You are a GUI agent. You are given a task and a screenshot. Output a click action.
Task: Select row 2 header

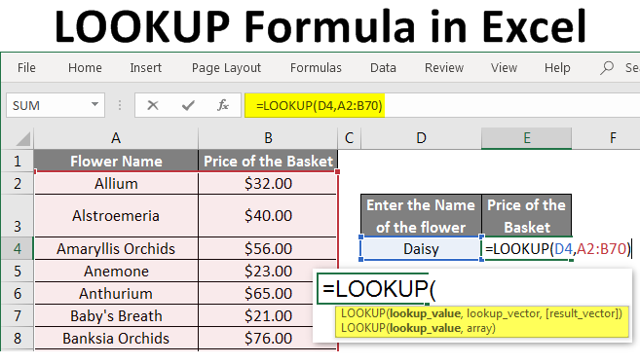pos(18,183)
